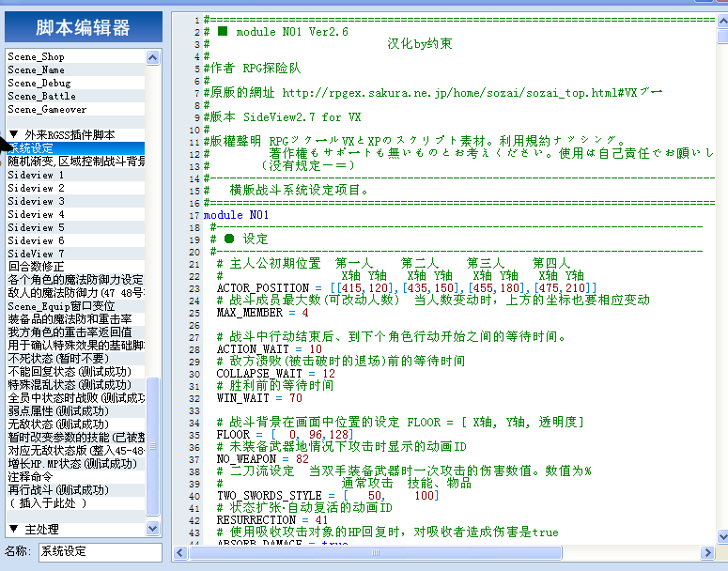Select 各个角色的魔法防御力设定 script
728x571 pixels.
(x=76, y=280)
